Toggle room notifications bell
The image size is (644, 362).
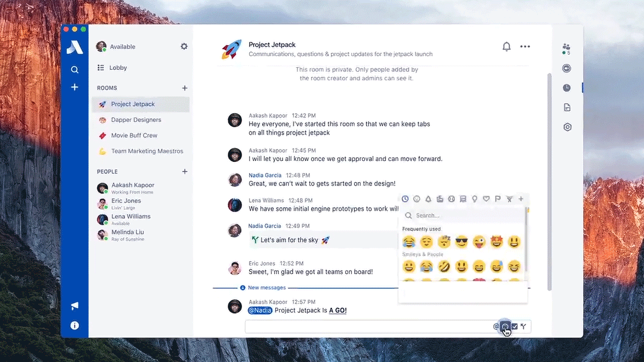[507, 47]
